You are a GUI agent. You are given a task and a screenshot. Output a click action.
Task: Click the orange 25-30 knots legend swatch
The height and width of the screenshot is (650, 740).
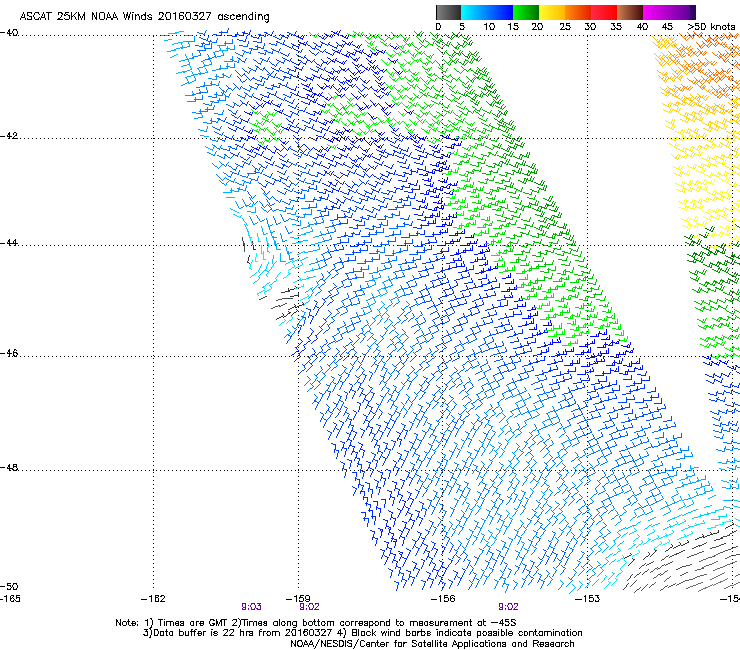pos(578,12)
